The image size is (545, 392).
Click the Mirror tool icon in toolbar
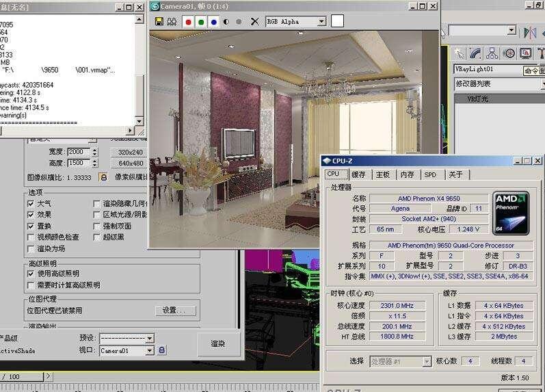pyautogui.click(x=530, y=33)
